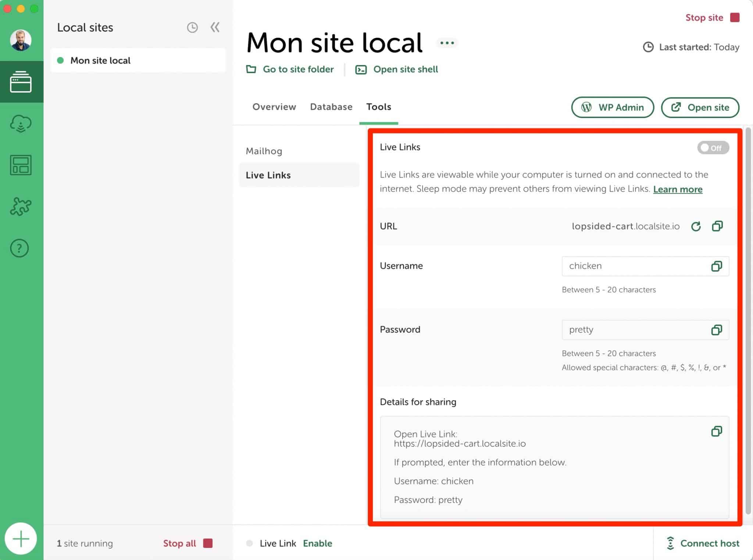Image resolution: width=753 pixels, height=560 pixels.
Task: Click the folder icon beside Go to site folder
Action: [x=251, y=69]
